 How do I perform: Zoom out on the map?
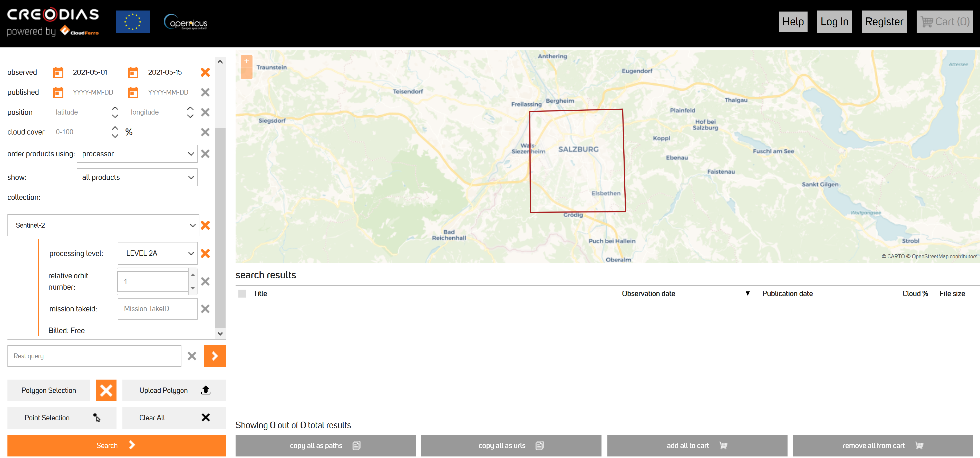pos(247,73)
